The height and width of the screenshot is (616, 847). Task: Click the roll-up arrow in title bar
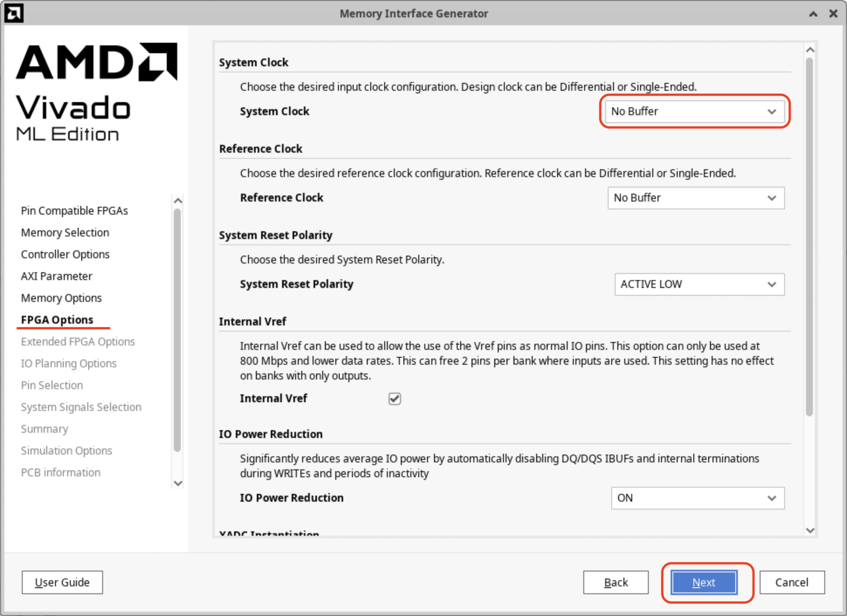coord(813,14)
